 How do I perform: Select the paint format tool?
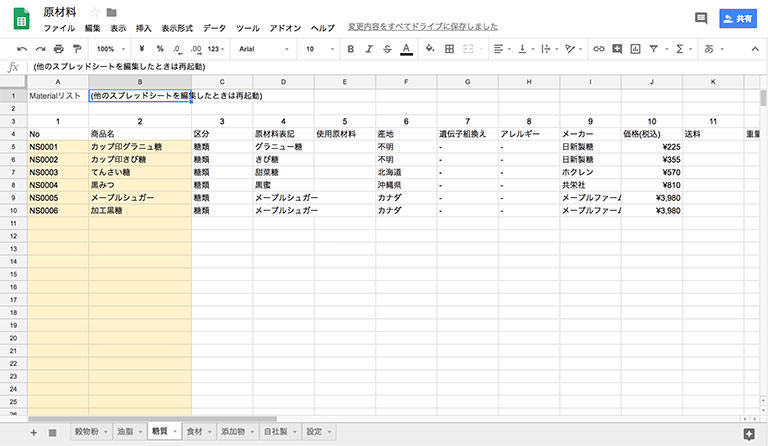[77, 48]
